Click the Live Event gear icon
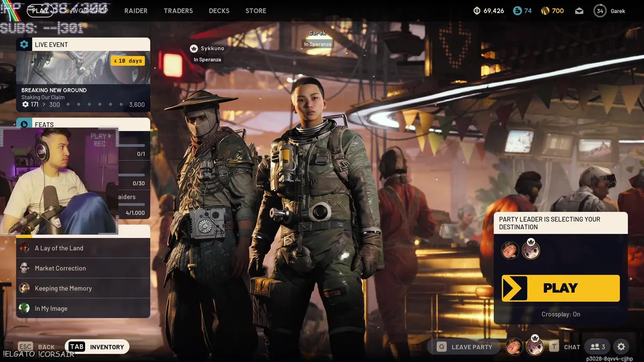The height and width of the screenshot is (362, 644). [x=24, y=44]
